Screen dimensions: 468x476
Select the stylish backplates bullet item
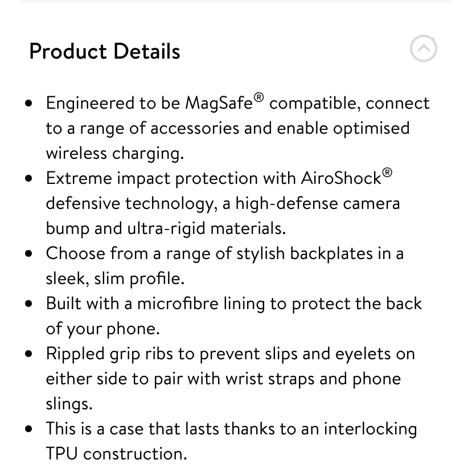(225, 265)
